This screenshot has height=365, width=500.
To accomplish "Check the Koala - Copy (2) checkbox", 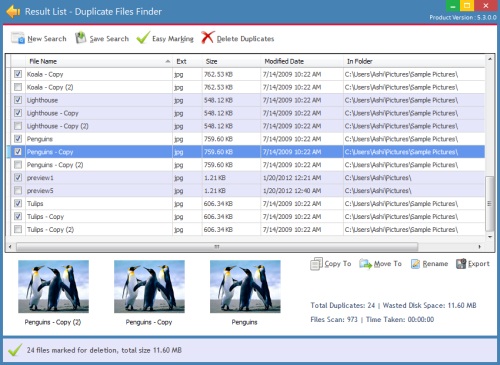I will 18,87.
